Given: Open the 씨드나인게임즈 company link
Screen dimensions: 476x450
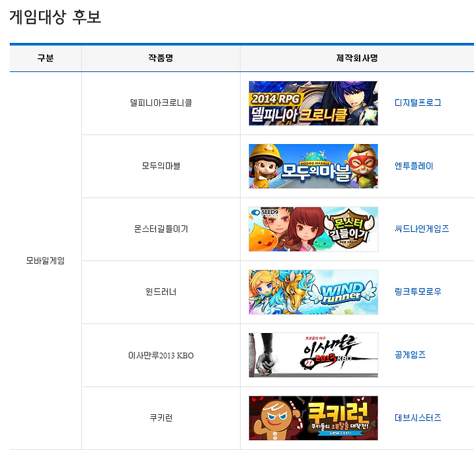Looking at the screenshot, I should (422, 229).
